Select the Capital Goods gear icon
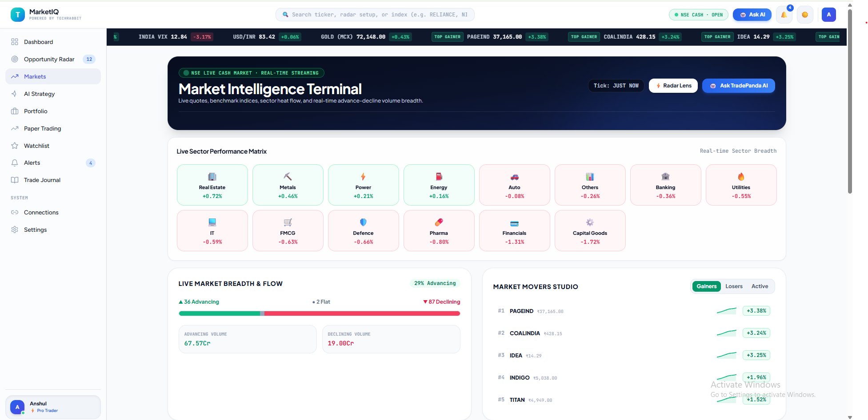 point(590,222)
